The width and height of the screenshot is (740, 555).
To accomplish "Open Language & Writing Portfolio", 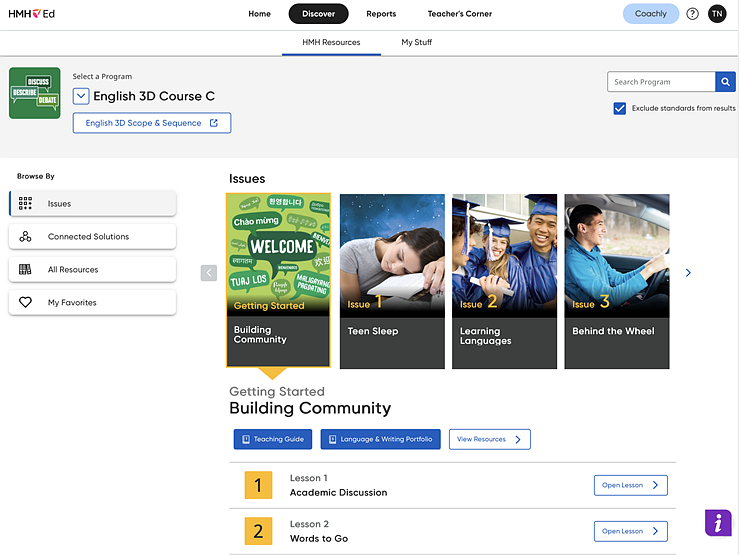I will tap(380, 439).
